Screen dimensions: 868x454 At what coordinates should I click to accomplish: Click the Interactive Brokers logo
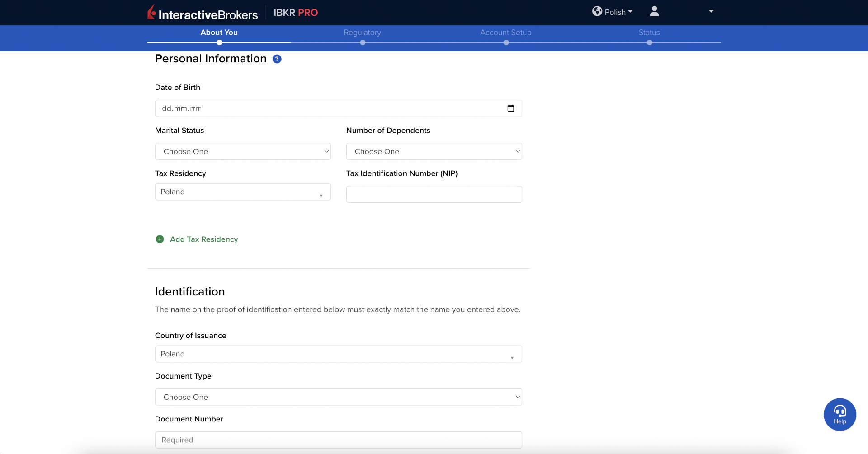203,13
